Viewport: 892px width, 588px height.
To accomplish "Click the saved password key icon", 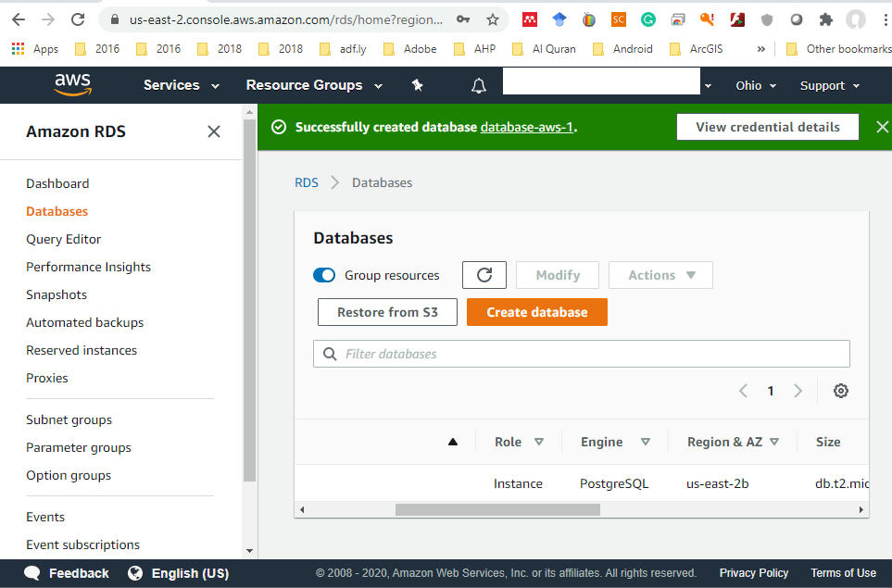I will tap(463, 19).
